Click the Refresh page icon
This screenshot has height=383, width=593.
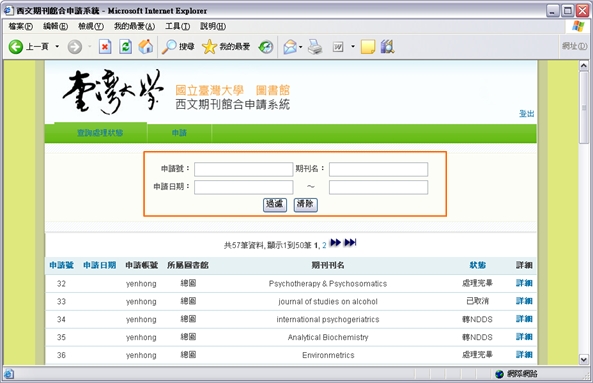(125, 47)
